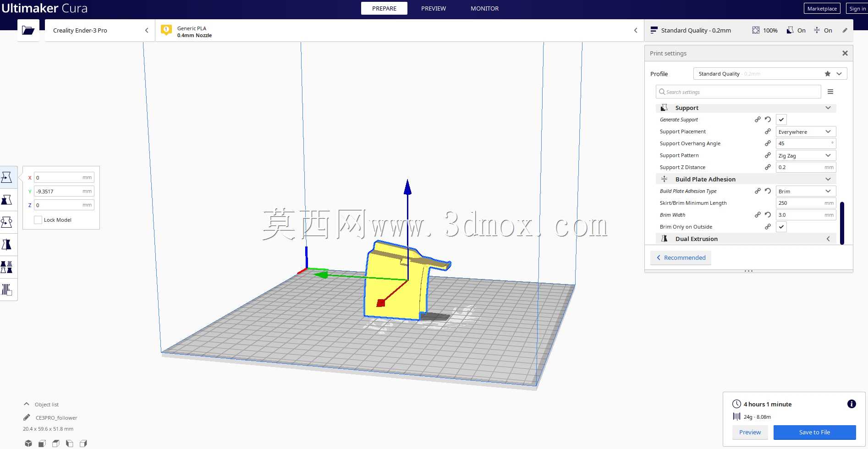Collapse the Generic PLA material panel chevron
868x449 pixels.
[x=636, y=30]
